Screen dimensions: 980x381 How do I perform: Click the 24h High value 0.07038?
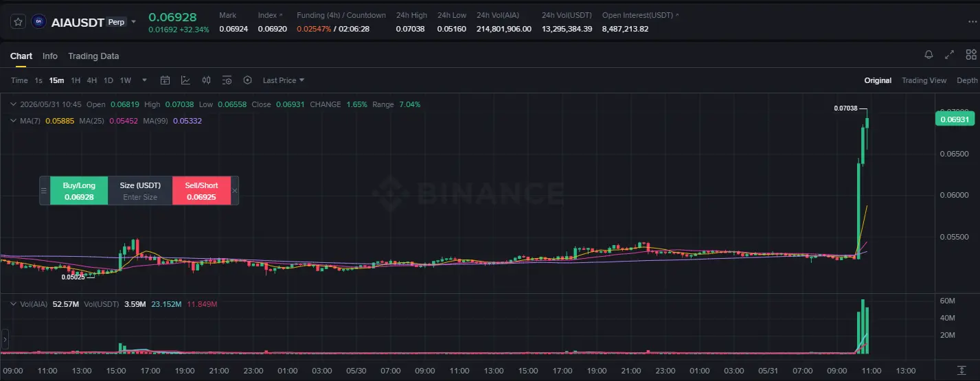[x=410, y=29]
